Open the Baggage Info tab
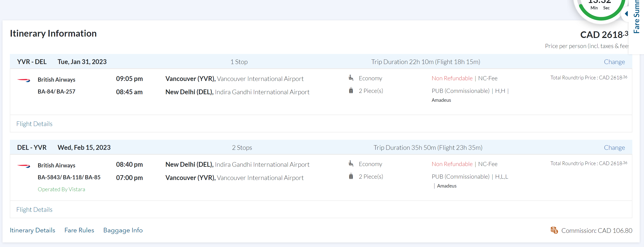Image resolution: width=644 pixels, height=247 pixels. click(123, 230)
